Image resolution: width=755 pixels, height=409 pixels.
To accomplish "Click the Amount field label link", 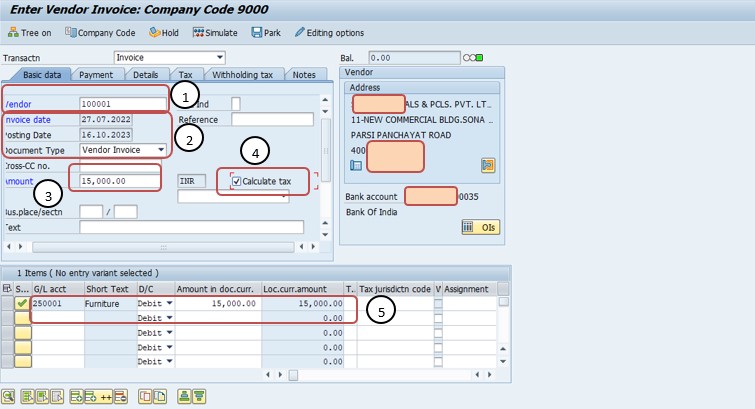I will pos(19,181).
